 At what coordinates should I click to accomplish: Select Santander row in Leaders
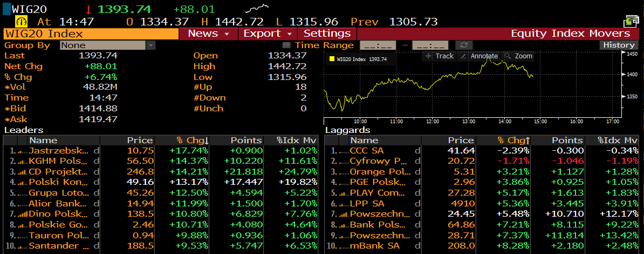coord(161,246)
